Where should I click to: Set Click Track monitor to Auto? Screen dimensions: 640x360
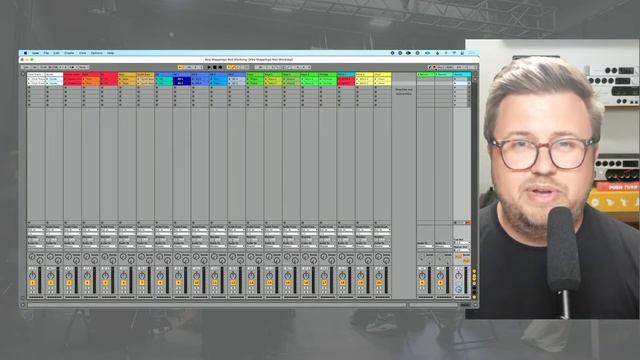pyautogui.click(x=36, y=239)
